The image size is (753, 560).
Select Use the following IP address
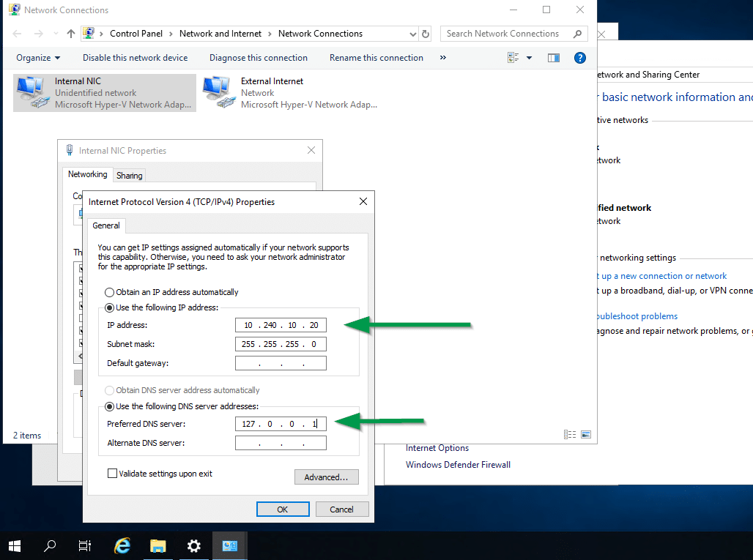click(110, 307)
